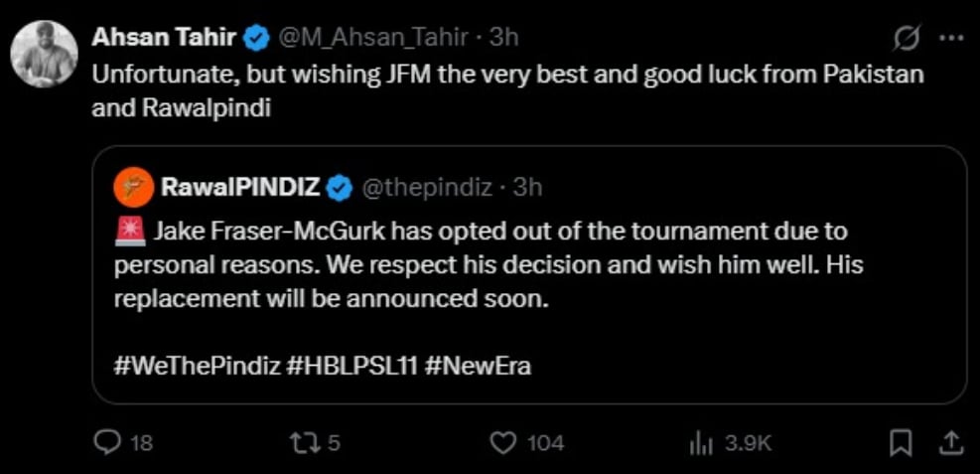Click the Ahsan Tahir display name

point(164,39)
